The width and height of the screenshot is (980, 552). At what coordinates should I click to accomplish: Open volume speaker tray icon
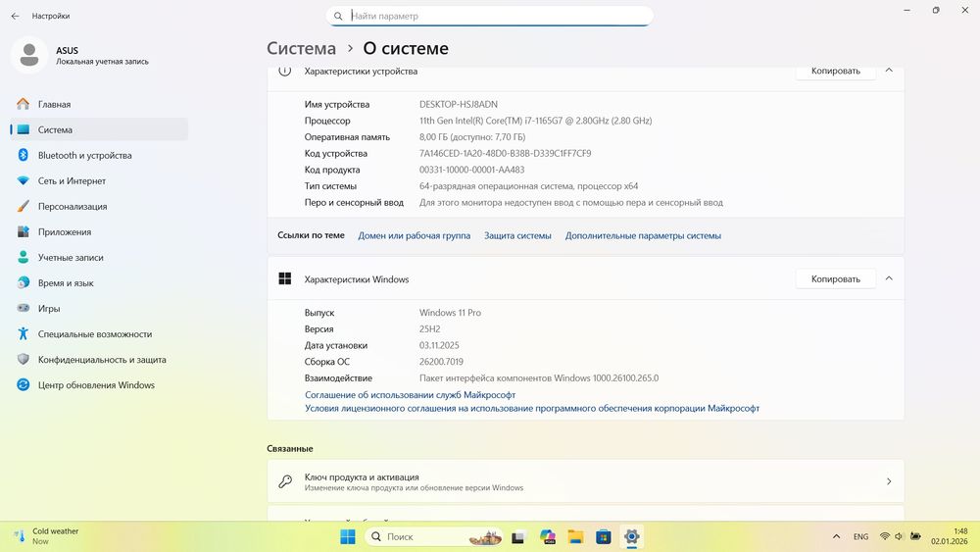click(899, 536)
